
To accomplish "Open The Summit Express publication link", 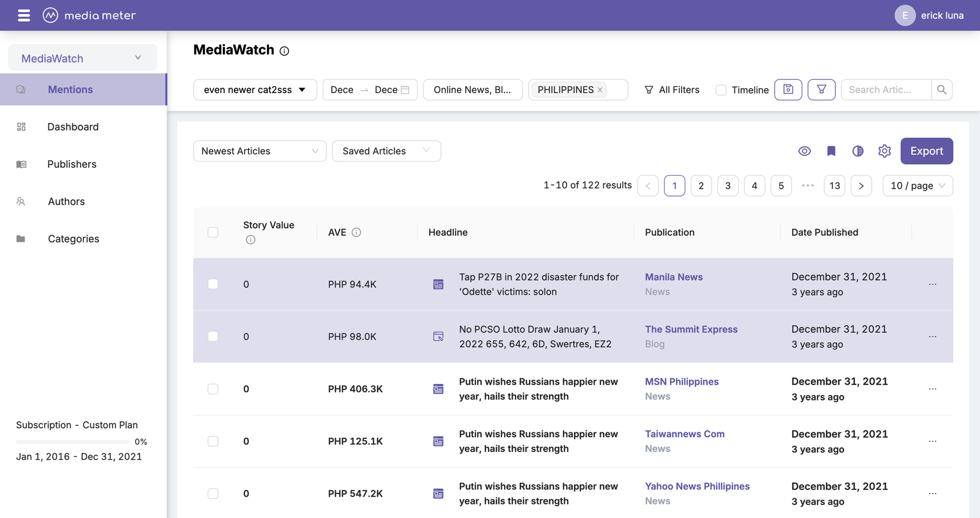I will [691, 329].
